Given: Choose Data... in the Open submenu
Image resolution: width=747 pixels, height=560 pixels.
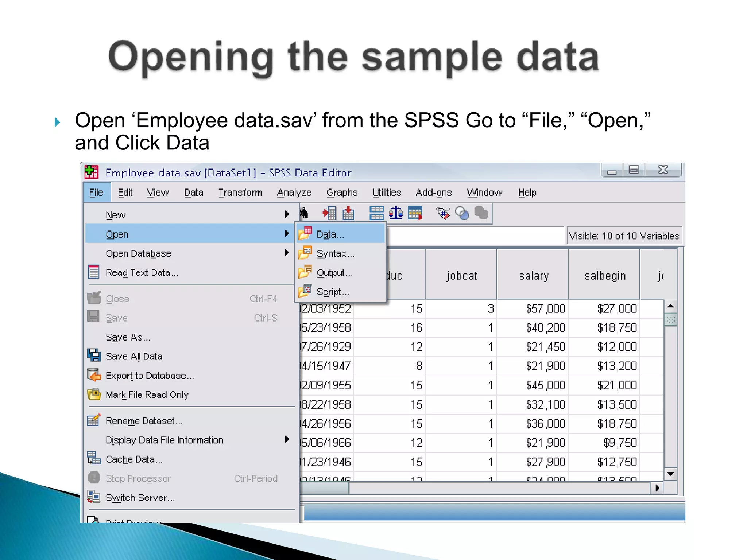Looking at the screenshot, I should tap(341, 234).
